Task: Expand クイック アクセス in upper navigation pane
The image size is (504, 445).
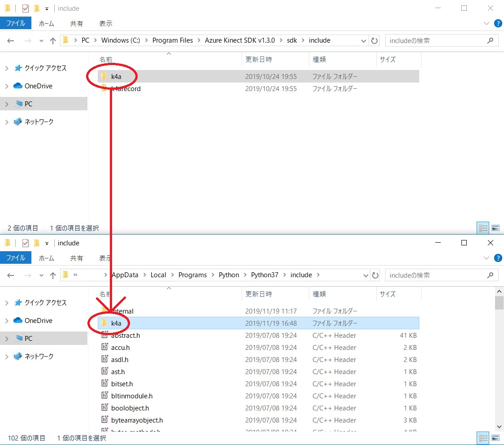Action: pos(7,68)
